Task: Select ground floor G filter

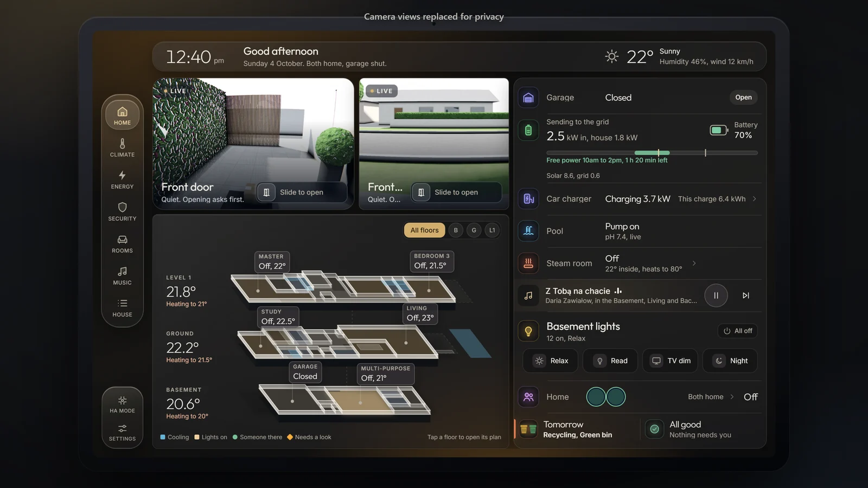Action: 474,230
